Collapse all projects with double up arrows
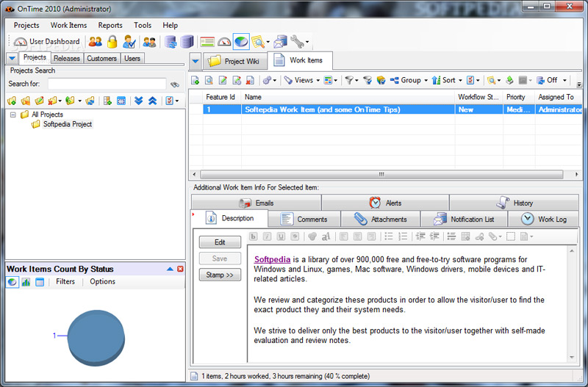Screen dimensions: 588x387 coord(152,101)
